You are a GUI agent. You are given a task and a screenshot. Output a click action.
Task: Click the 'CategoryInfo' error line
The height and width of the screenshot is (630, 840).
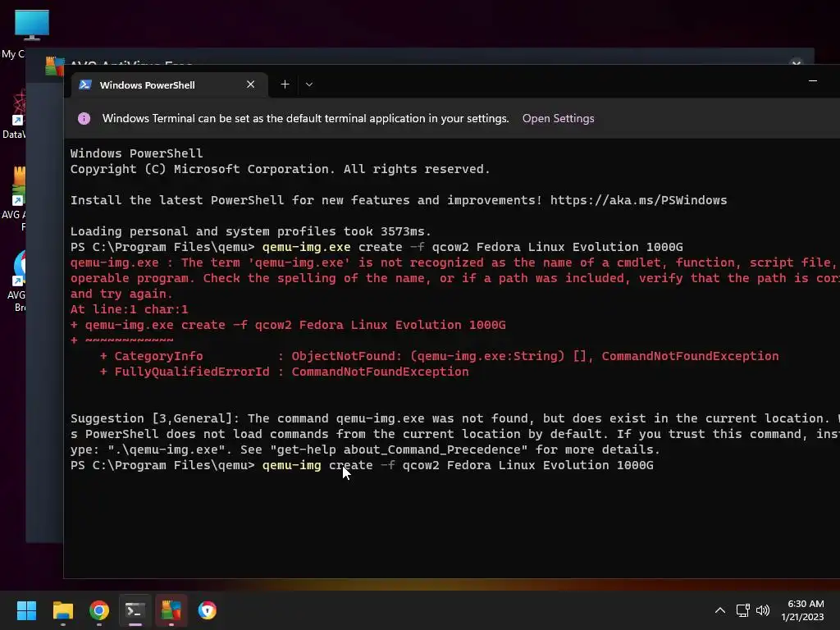pyautogui.click(x=440, y=356)
